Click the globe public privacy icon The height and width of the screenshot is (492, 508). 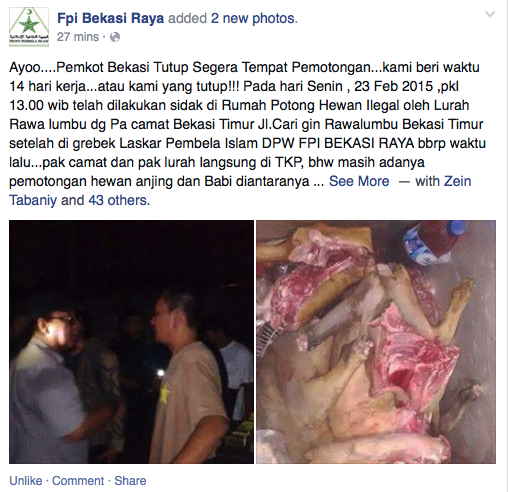[115, 37]
